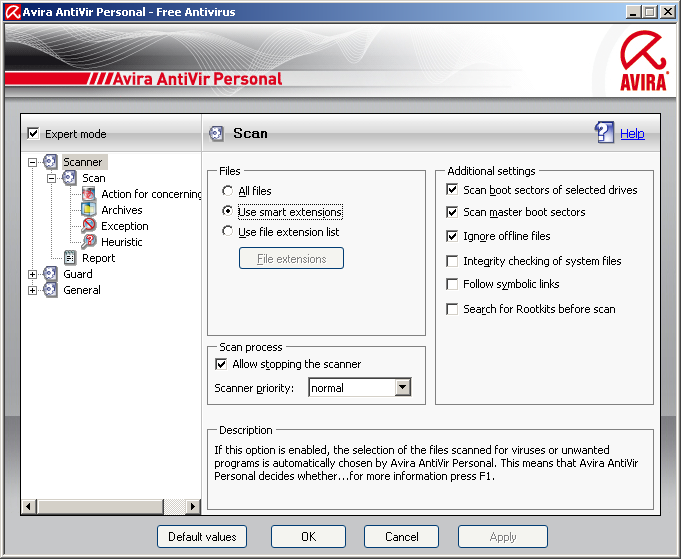This screenshot has width=681, height=559.
Task: Expand the Guard tree node
Action: [32, 275]
